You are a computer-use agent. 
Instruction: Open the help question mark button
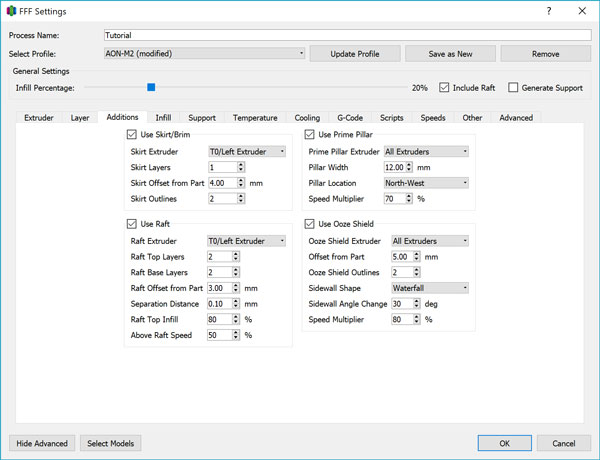coord(549,11)
